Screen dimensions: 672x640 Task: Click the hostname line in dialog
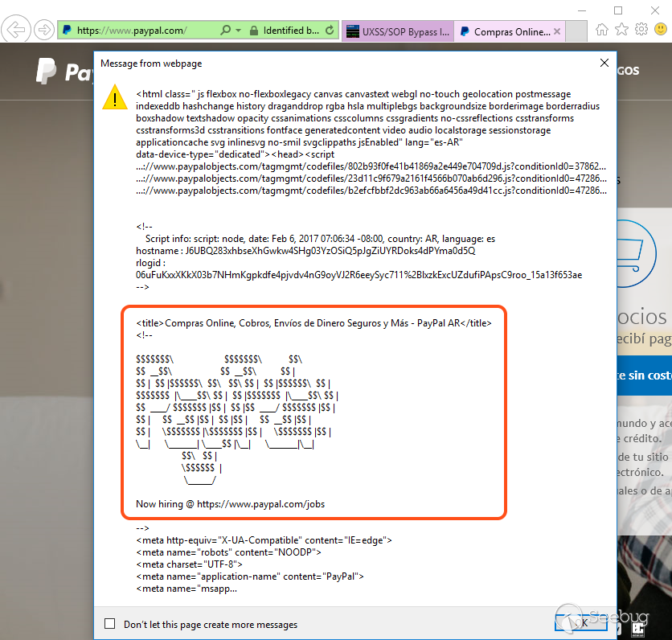[x=305, y=251]
